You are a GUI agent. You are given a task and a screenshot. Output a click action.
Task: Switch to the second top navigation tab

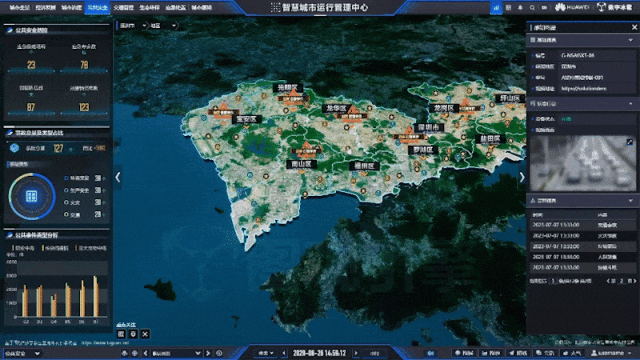click(45, 8)
